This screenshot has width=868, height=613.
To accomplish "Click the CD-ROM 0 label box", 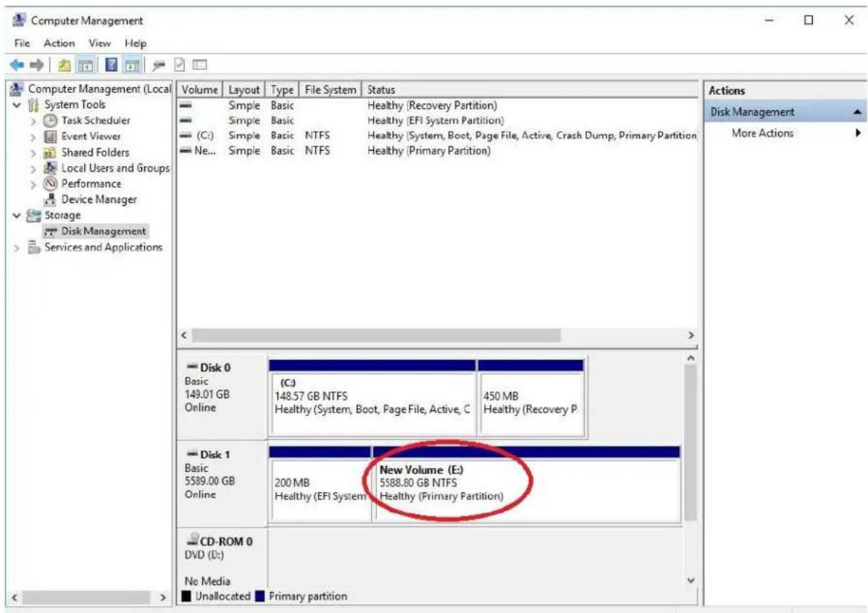I will click(x=222, y=559).
